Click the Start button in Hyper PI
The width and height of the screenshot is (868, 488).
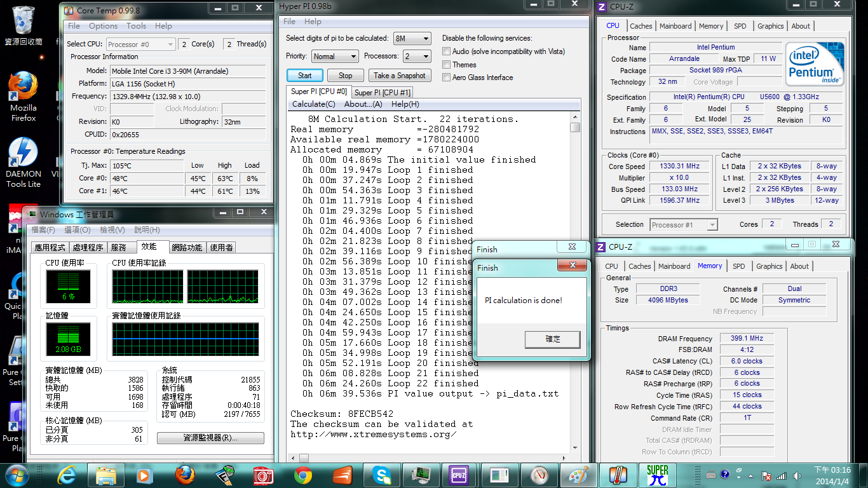[x=305, y=76]
